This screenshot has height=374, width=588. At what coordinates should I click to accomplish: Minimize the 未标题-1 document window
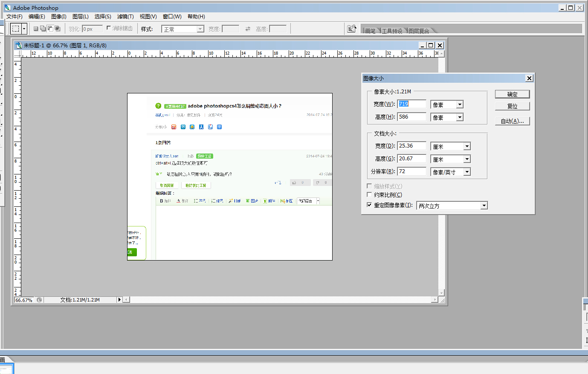click(x=422, y=45)
